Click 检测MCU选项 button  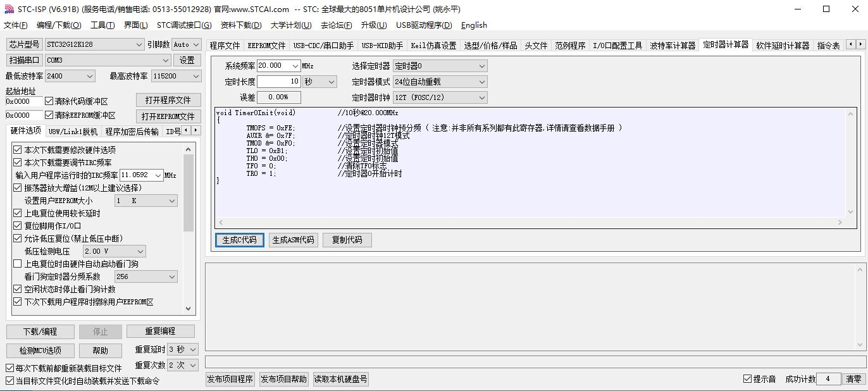pyautogui.click(x=40, y=351)
